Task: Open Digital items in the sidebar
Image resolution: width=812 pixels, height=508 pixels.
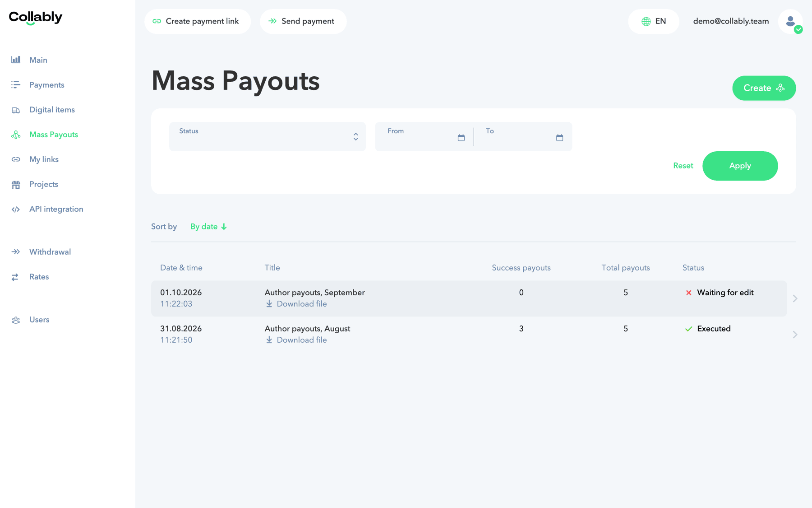Action: pos(52,110)
